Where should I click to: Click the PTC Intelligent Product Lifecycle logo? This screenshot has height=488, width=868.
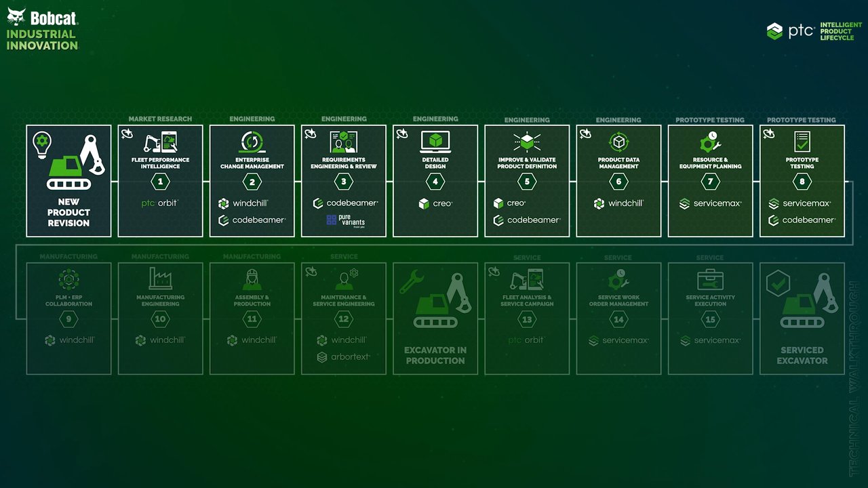[814, 31]
